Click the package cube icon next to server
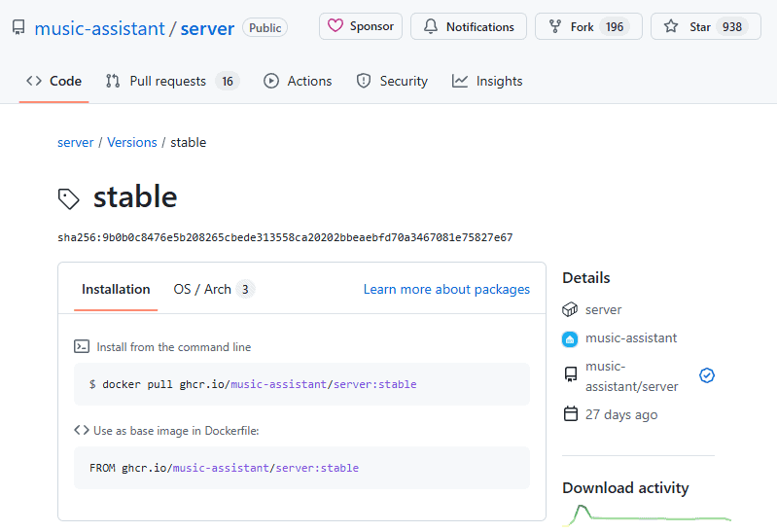Image resolution: width=777 pixels, height=532 pixels. click(x=570, y=309)
